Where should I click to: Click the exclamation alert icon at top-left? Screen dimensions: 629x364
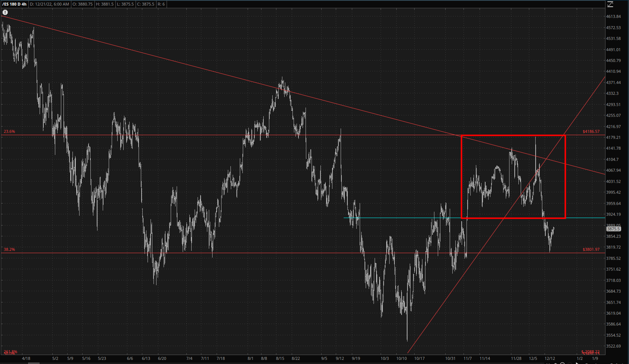click(5, 12)
